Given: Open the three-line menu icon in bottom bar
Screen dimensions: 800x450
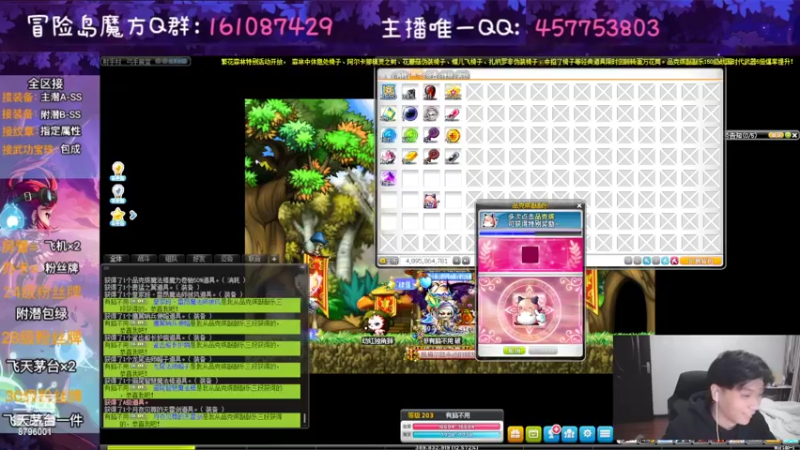Looking at the screenshot, I should (x=605, y=434).
